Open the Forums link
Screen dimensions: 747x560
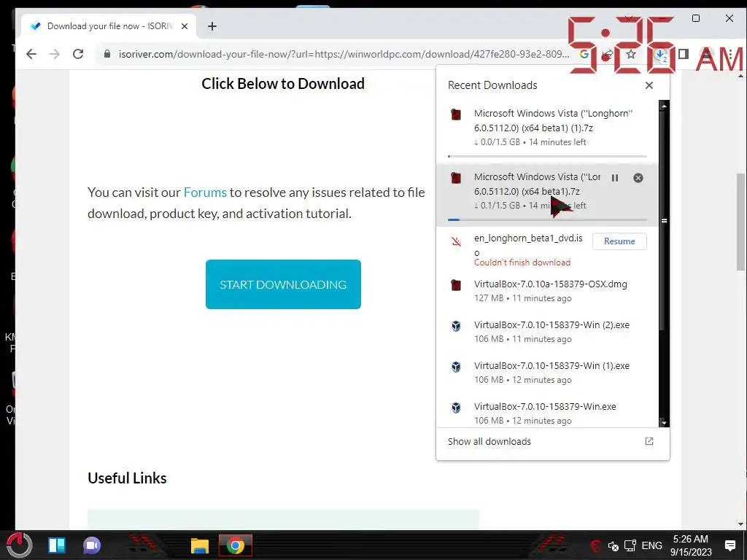(x=205, y=192)
